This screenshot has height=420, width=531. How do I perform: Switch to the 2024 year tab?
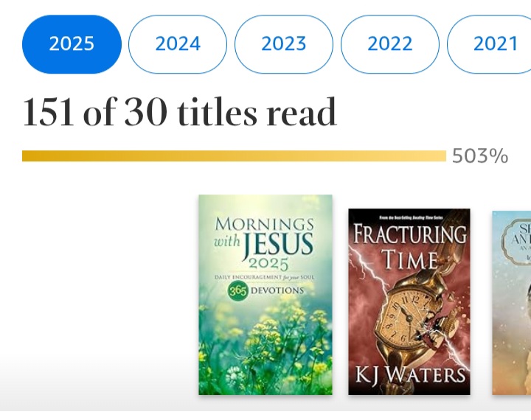tap(178, 44)
